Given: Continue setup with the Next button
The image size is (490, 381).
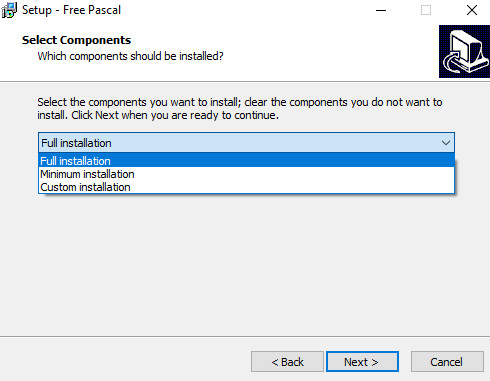Looking at the screenshot, I should point(362,362).
